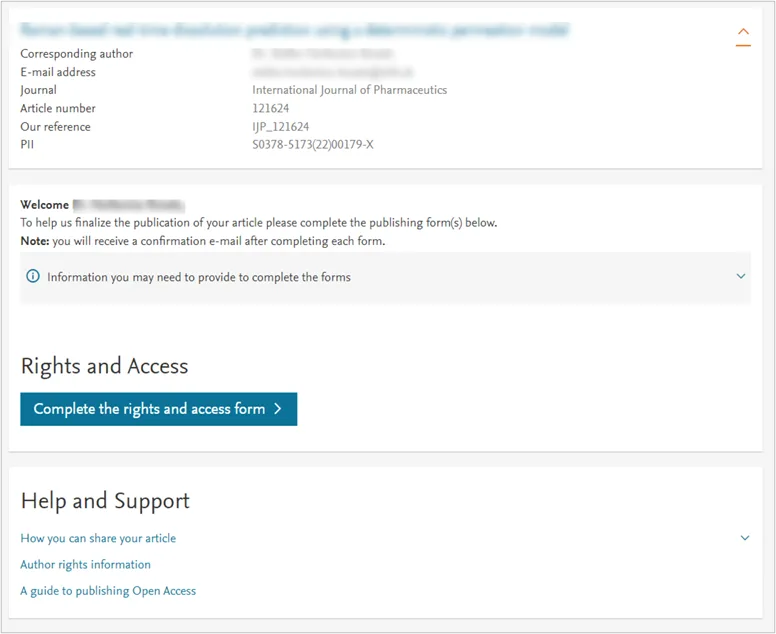The height and width of the screenshot is (634, 776).
Task: Click the E-mail address label
Action: (x=58, y=72)
